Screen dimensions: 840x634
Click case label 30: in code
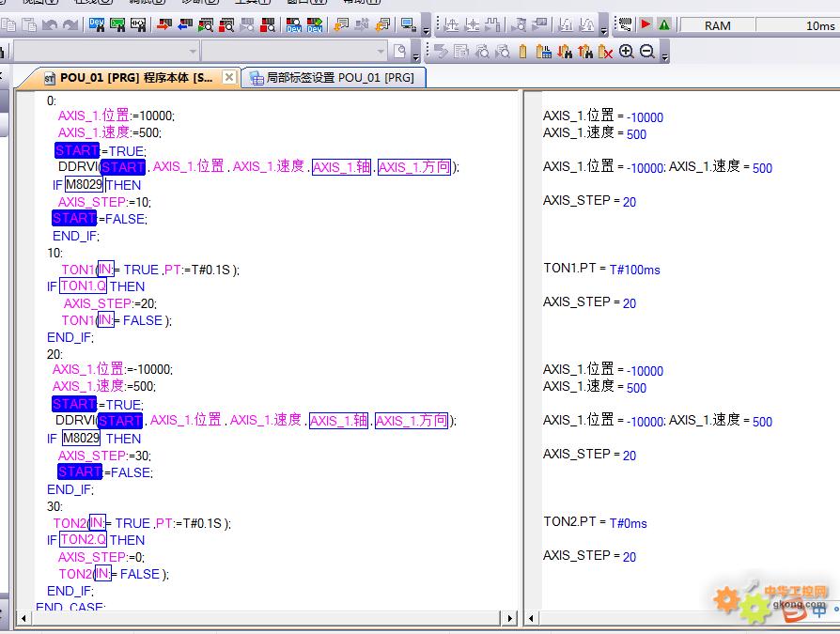pos(54,506)
